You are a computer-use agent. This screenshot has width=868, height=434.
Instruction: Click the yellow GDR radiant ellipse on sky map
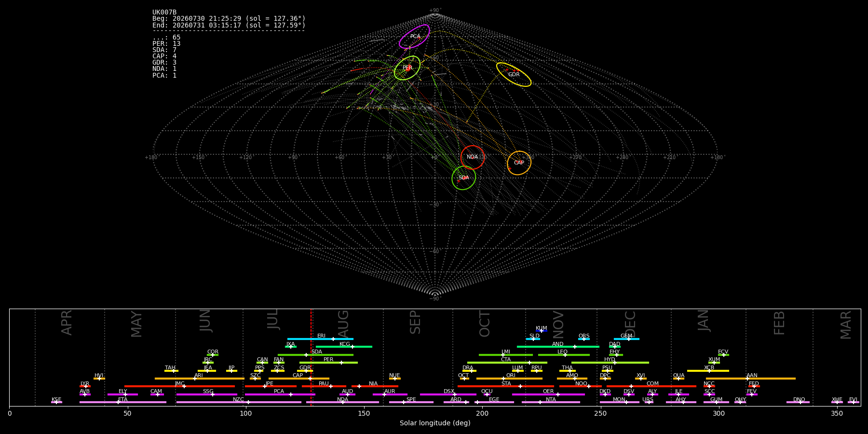click(514, 75)
